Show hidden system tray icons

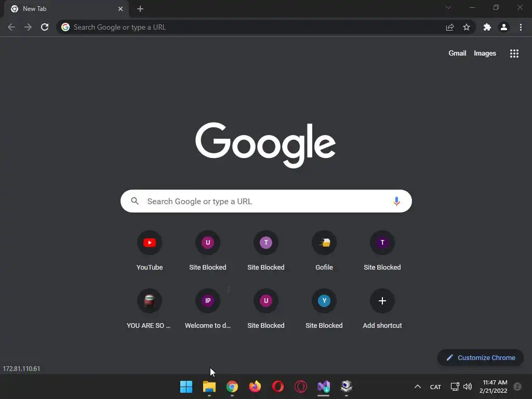(418, 387)
